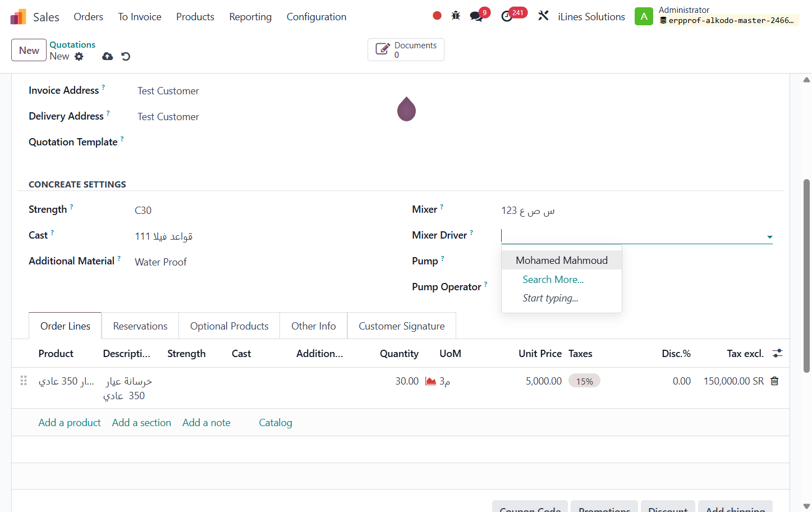The width and height of the screenshot is (812, 512).
Task: Switch to the Reservations tab
Action: click(140, 326)
